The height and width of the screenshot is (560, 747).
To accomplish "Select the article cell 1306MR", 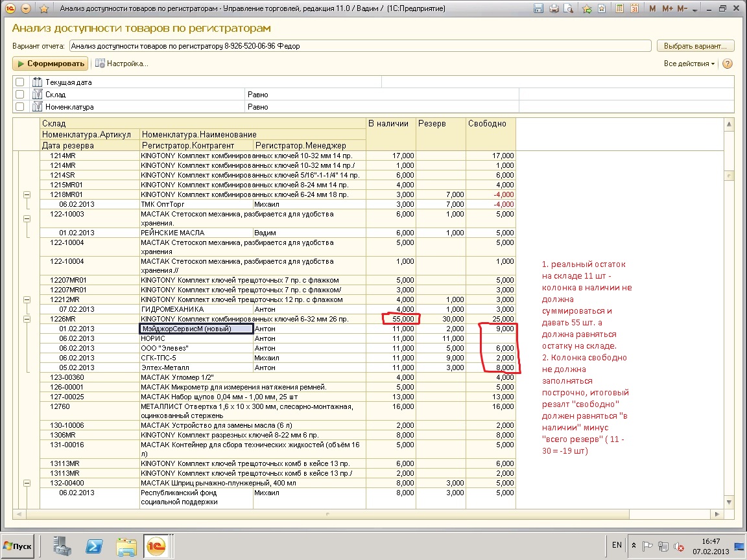I will [x=89, y=436].
